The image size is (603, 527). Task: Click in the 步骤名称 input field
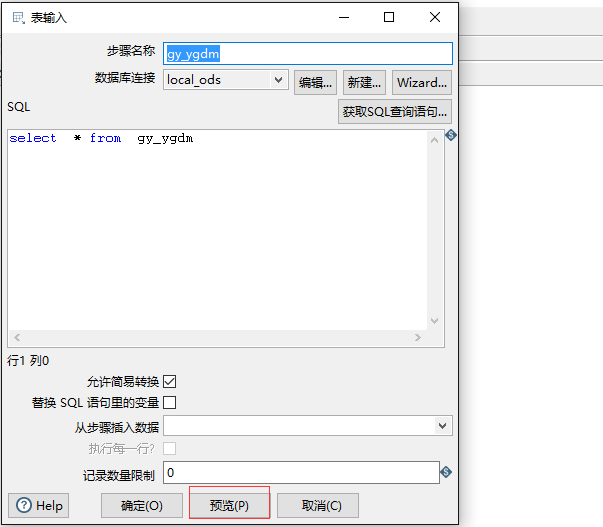[x=308, y=53]
